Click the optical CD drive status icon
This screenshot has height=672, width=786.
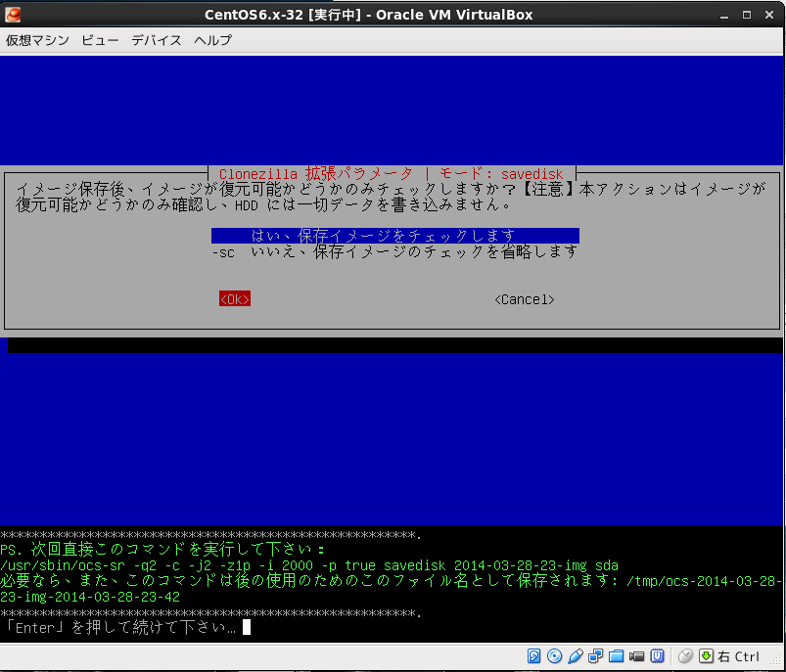tap(555, 656)
